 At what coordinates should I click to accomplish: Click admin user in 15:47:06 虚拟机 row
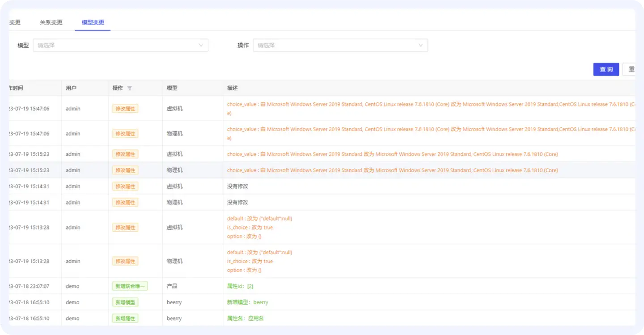point(73,109)
